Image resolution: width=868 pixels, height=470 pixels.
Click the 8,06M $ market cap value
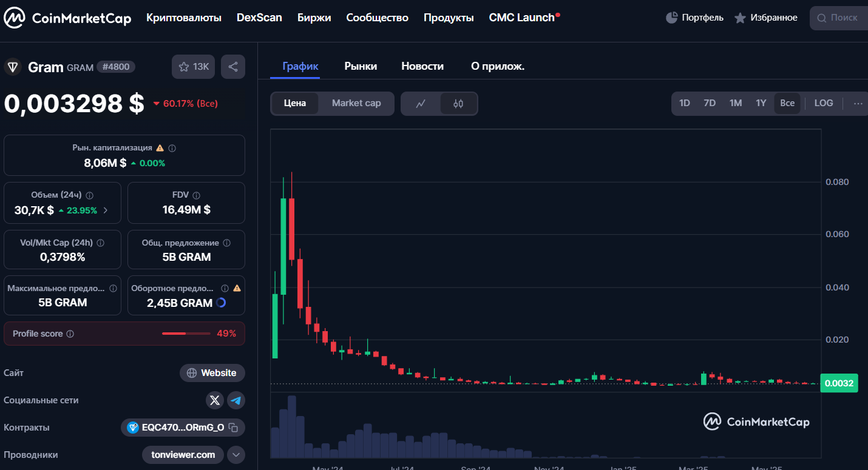tap(105, 163)
